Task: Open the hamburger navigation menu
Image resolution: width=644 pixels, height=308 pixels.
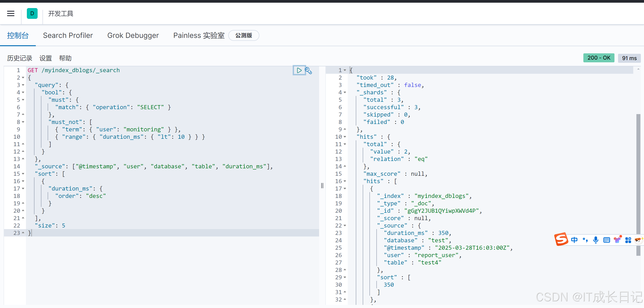Action: click(11, 13)
